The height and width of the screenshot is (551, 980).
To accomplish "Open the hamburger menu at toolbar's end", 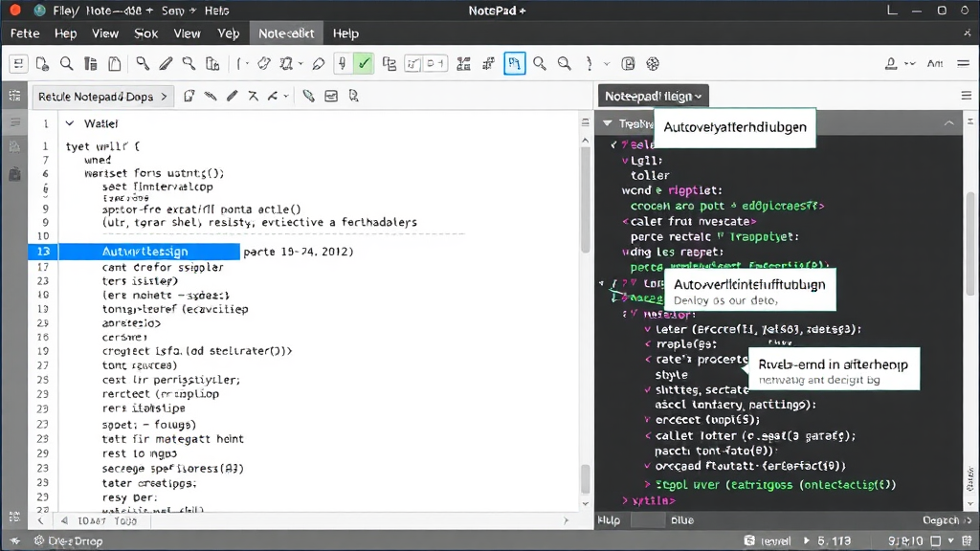I will click(963, 64).
